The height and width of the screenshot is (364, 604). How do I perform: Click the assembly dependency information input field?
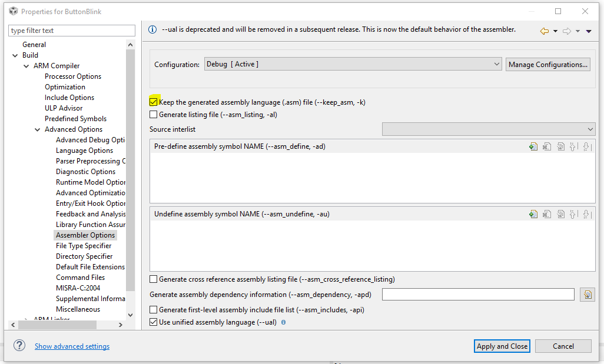point(478,295)
